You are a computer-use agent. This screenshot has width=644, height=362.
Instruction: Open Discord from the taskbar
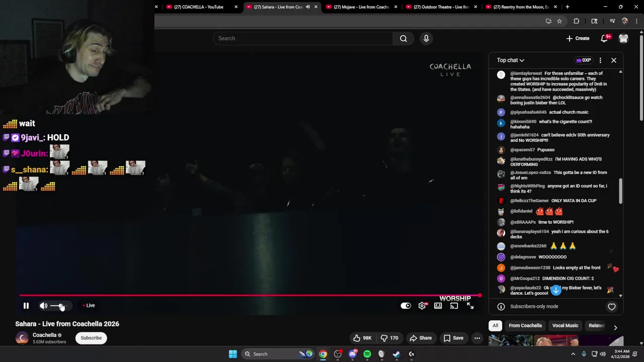pyautogui.click(x=353, y=354)
